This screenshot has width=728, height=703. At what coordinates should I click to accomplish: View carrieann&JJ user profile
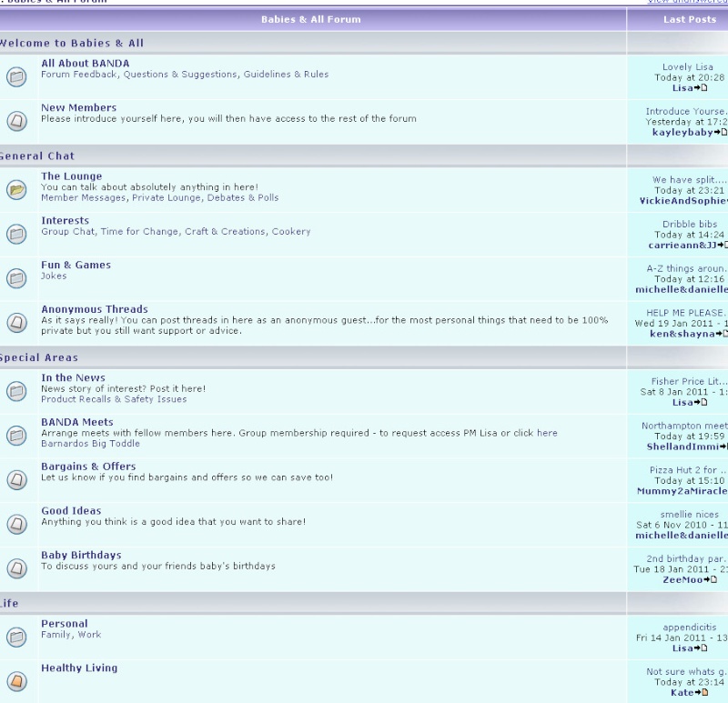point(682,245)
